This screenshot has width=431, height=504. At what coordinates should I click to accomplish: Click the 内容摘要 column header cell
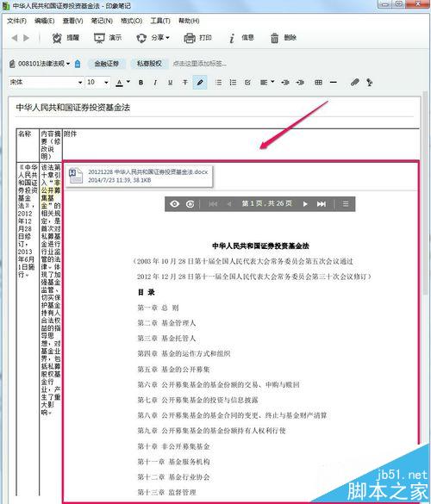pyautogui.click(x=51, y=145)
